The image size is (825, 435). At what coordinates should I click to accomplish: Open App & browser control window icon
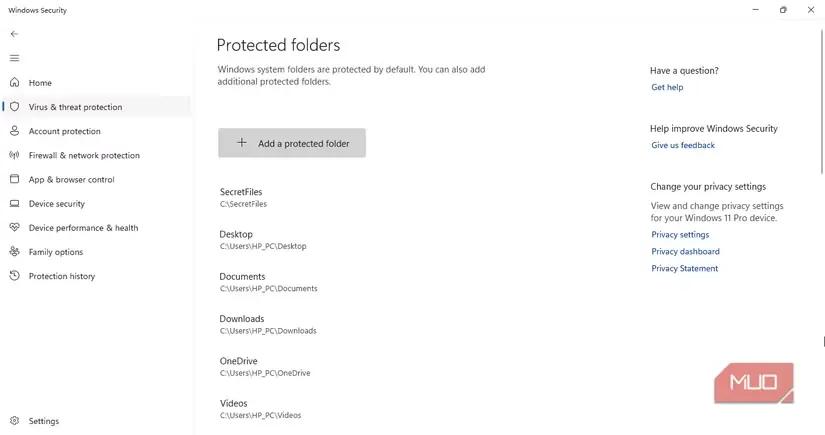point(14,179)
